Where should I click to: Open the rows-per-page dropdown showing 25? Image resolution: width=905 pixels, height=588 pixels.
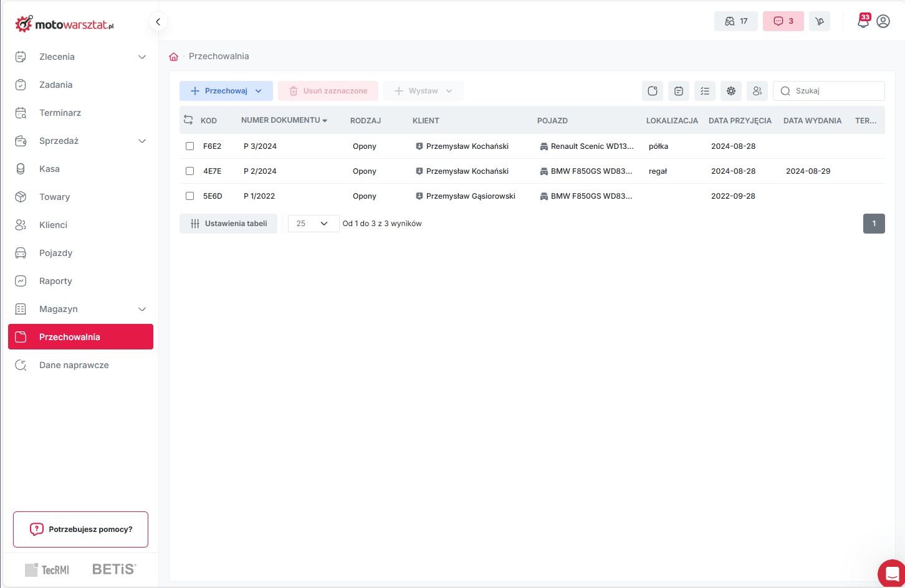(x=313, y=224)
